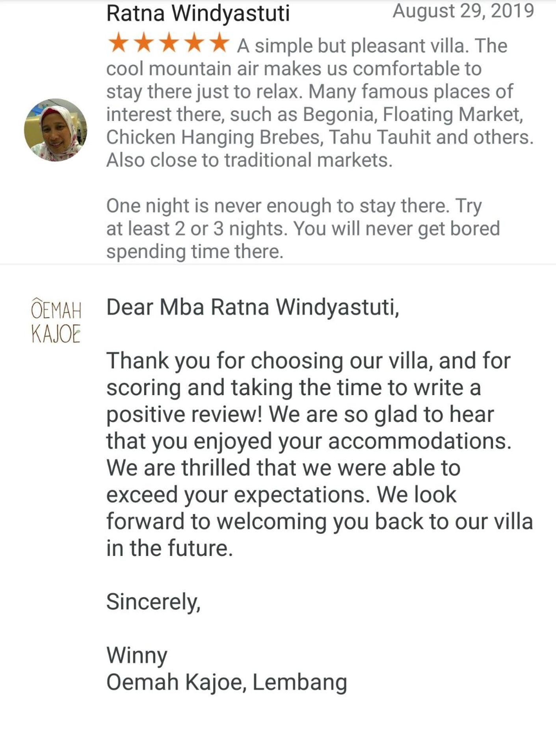This screenshot has height=756, width=556.
Task: Click the words Floating Market in review
Action: click(x=453, y=115)
